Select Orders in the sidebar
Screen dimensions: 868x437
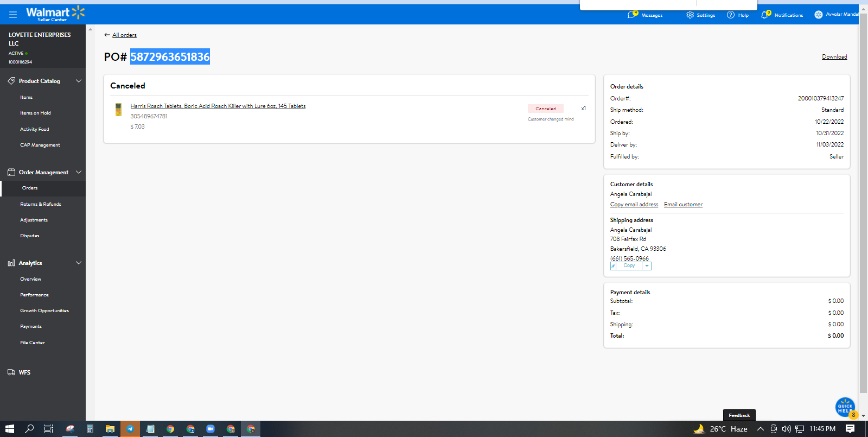coord(30,188)
